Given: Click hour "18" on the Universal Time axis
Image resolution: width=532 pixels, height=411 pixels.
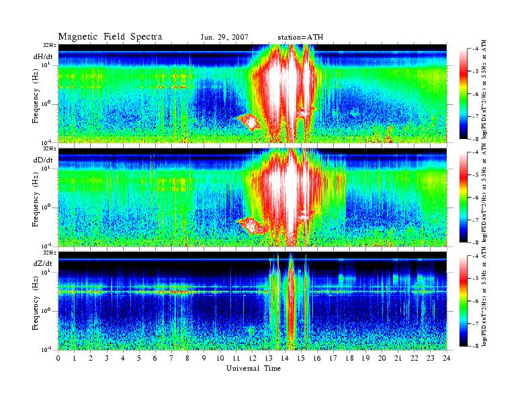Looking at the screenshot, I should pyautogui.click(x=349, y=359).
